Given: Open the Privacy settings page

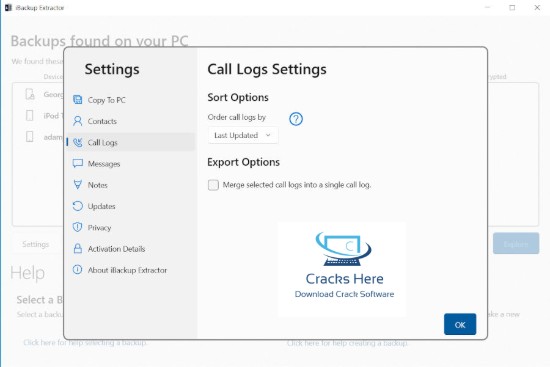Looking at the screenshot, I should coord(130,228).
